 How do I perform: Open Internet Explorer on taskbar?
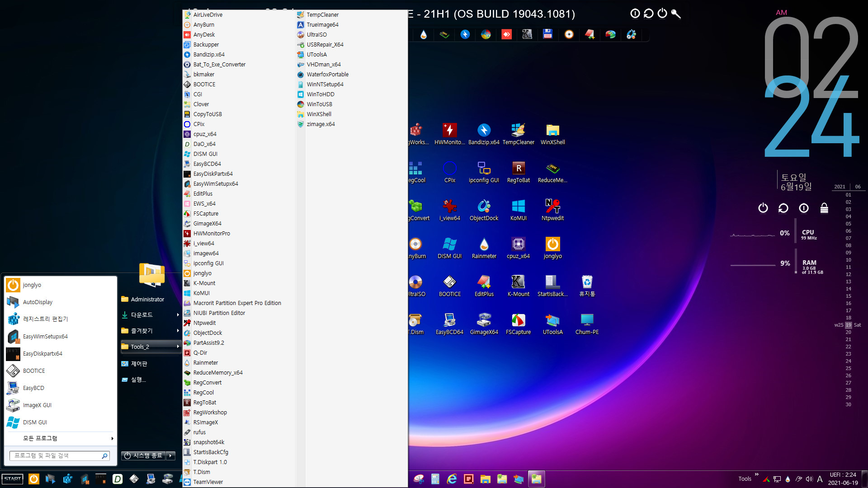[452, 479]
